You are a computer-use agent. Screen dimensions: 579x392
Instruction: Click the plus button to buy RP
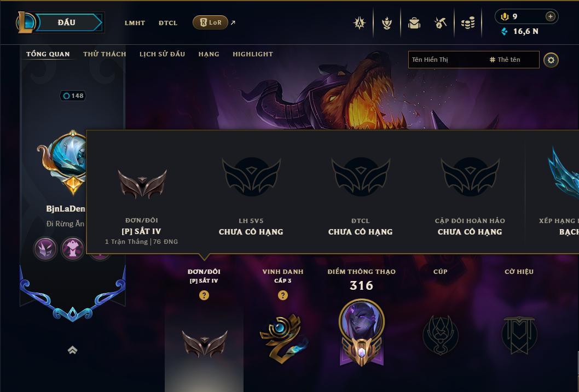point(550,16)
